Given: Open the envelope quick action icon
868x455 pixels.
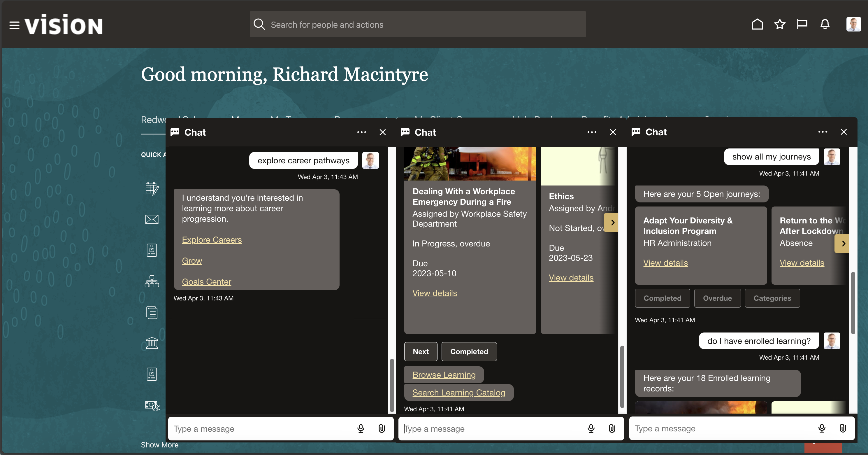Looking at the screenshot, I should point(152,219).
